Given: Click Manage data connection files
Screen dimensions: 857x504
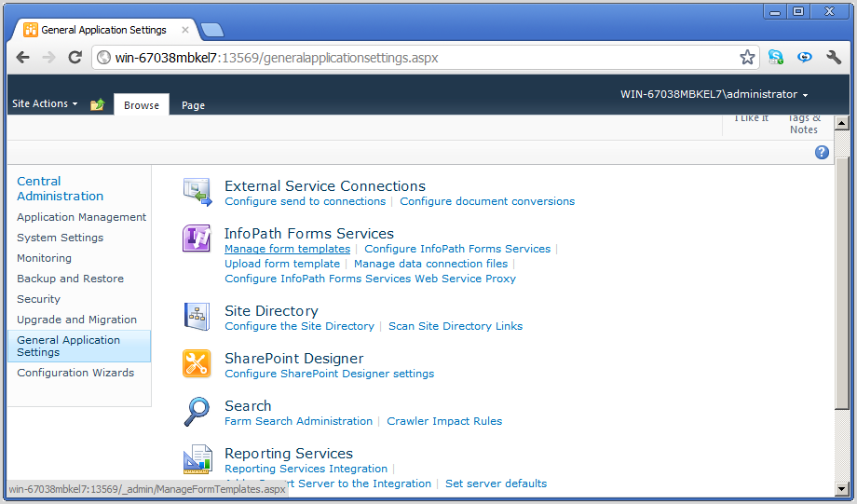Looking at the screenshot, I should tap(430, 264).
